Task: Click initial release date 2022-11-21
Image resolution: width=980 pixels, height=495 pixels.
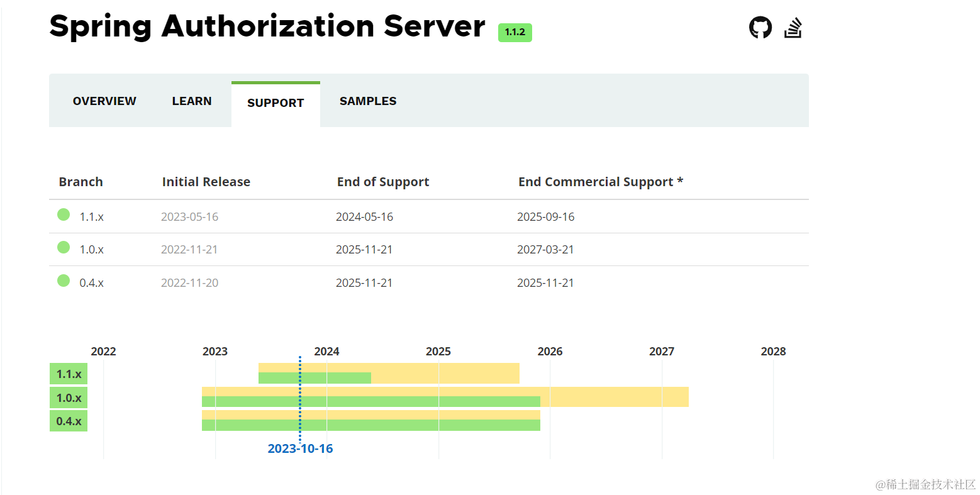Action: point(189,250)
